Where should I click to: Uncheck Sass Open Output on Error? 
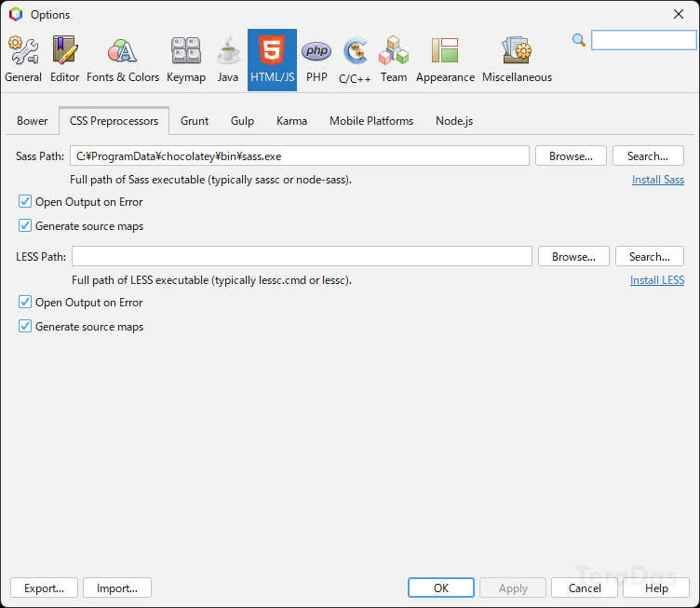click(x=25, y=202)
